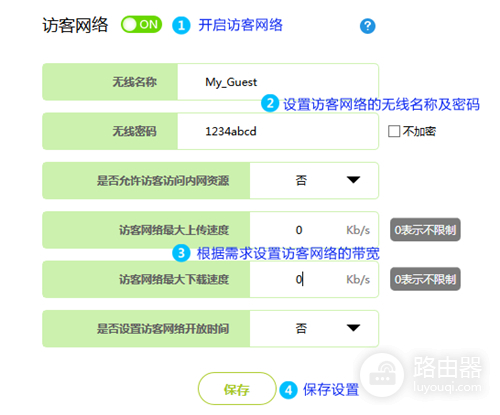Viewport: 500px width, 415px height.
Task: Click the 保存设置 annotation text
Action: 331,390
